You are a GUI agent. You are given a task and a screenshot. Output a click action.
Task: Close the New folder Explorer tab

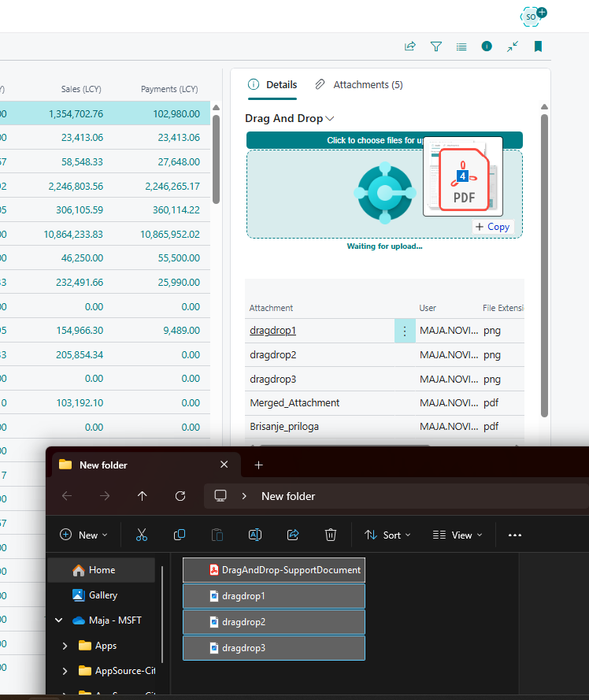click(x=224, y=465)
